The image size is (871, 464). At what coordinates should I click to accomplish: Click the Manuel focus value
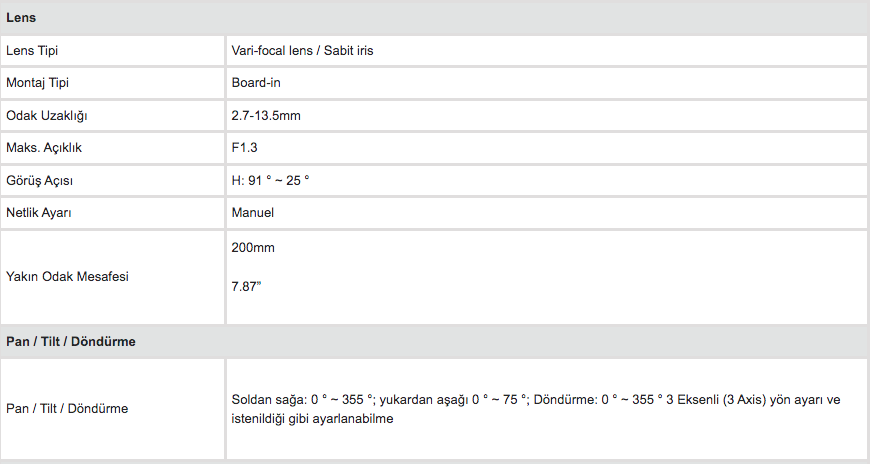[253, 213]
